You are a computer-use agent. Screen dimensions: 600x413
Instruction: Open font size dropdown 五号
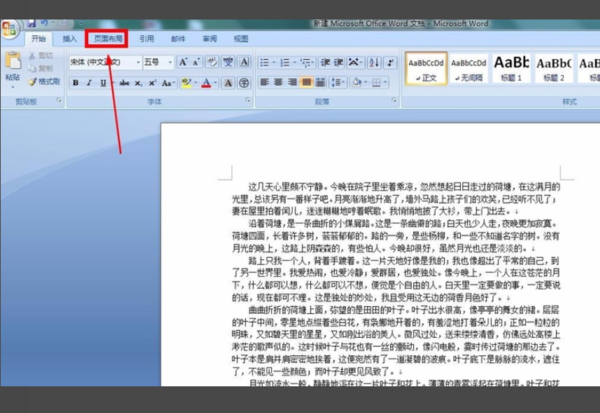(170, 62)
